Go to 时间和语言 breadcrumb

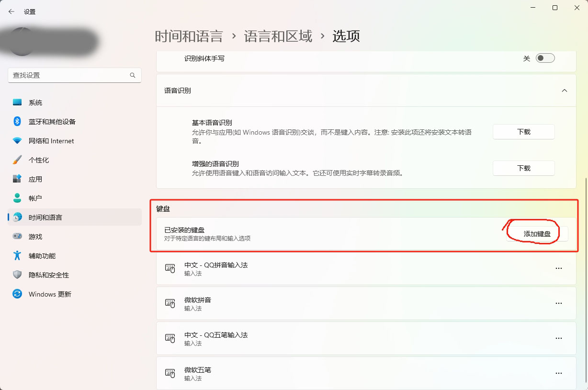(x=189, y=36)
